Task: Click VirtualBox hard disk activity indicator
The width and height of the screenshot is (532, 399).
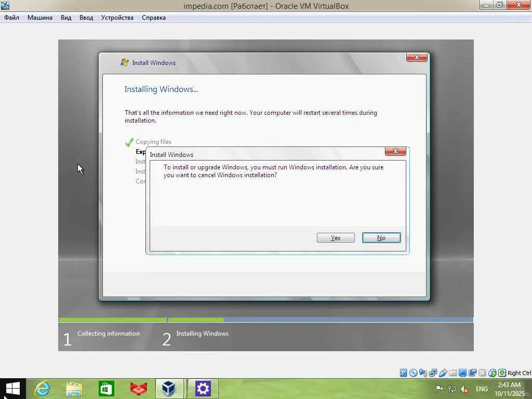Action: 403,373
